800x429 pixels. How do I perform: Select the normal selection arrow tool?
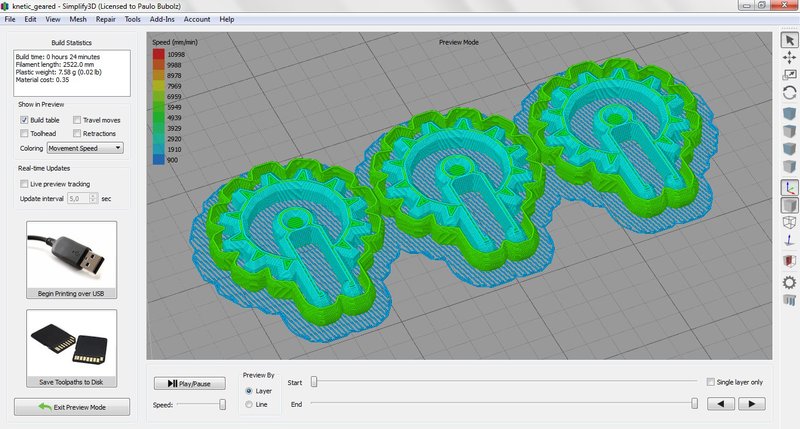click(x=789, y=40)
